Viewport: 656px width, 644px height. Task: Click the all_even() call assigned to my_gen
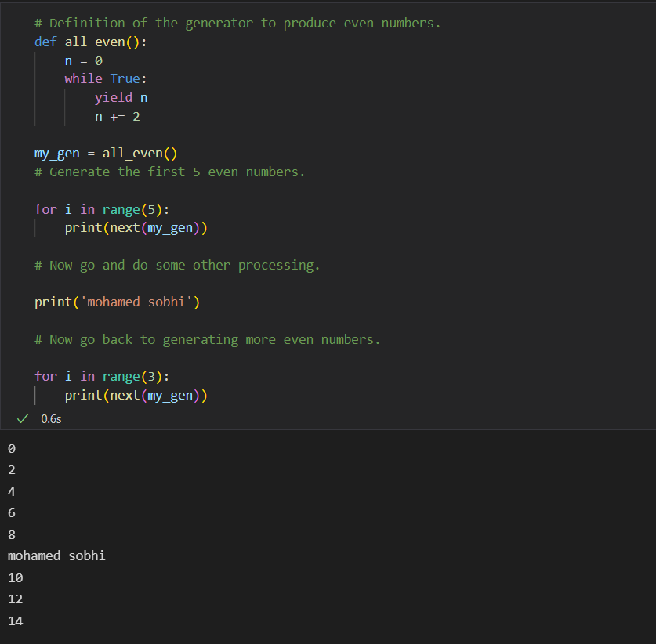tap(140, 153)
